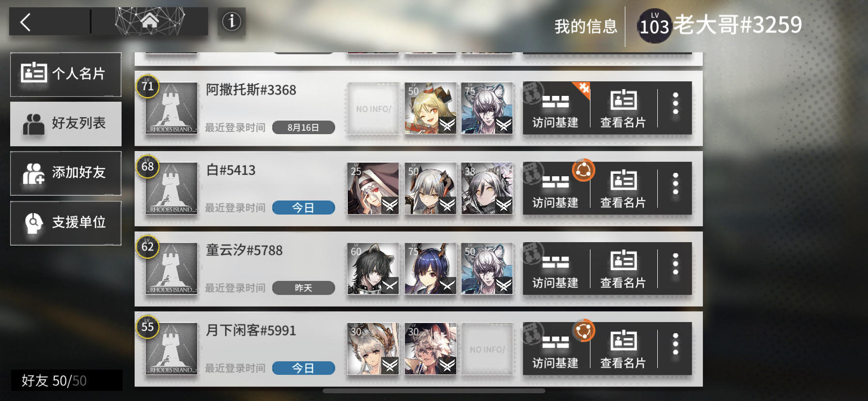Click the horizontal scroll indicator at bottom
868x401 pixels.
tap(434, 391)
